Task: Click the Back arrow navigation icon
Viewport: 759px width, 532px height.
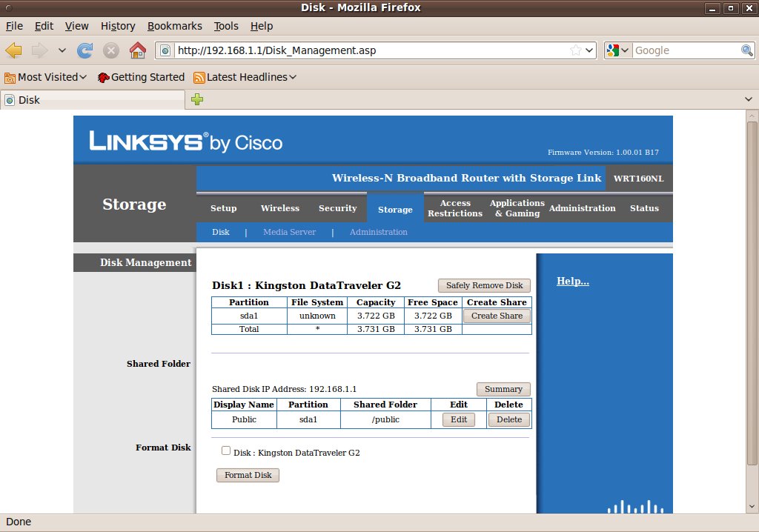Action: [14, 50]
